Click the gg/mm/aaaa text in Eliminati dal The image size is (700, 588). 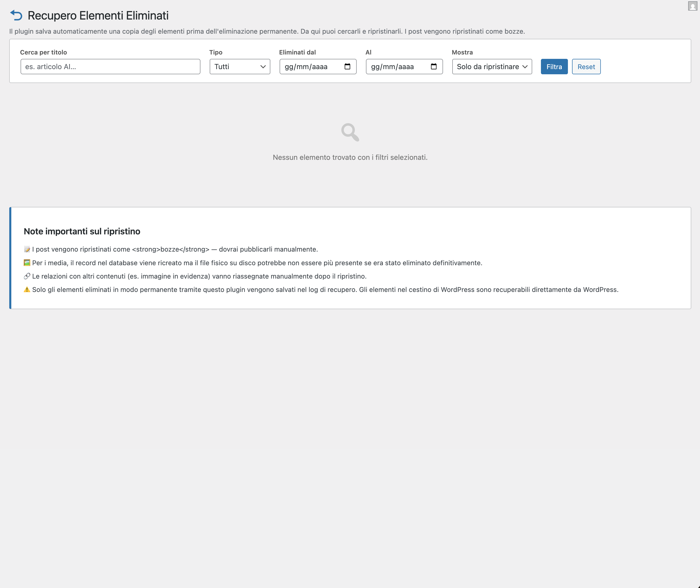coord(306,67)
